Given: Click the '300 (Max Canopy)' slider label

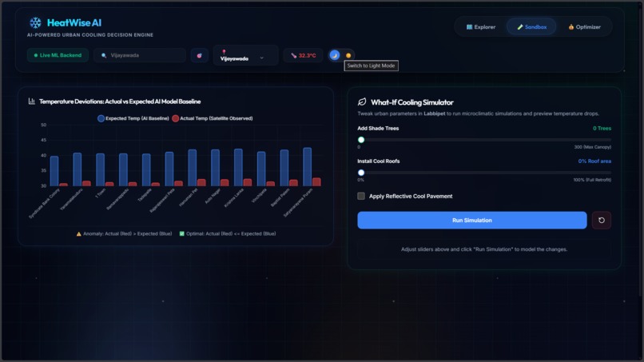Looking at the screenshot, I should click(593, 147).
